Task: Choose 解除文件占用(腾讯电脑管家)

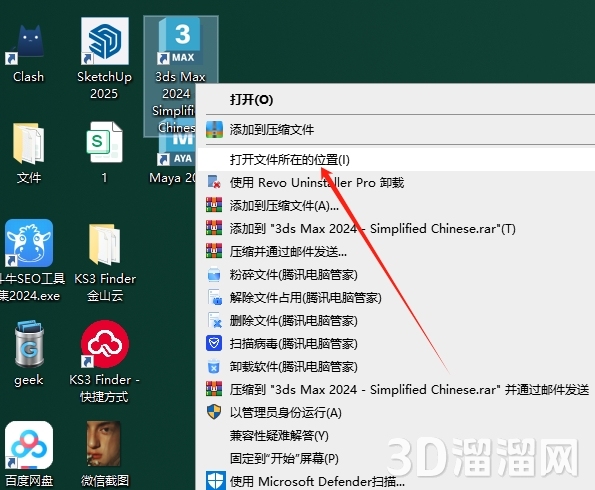Action: [x=396, y=298]
